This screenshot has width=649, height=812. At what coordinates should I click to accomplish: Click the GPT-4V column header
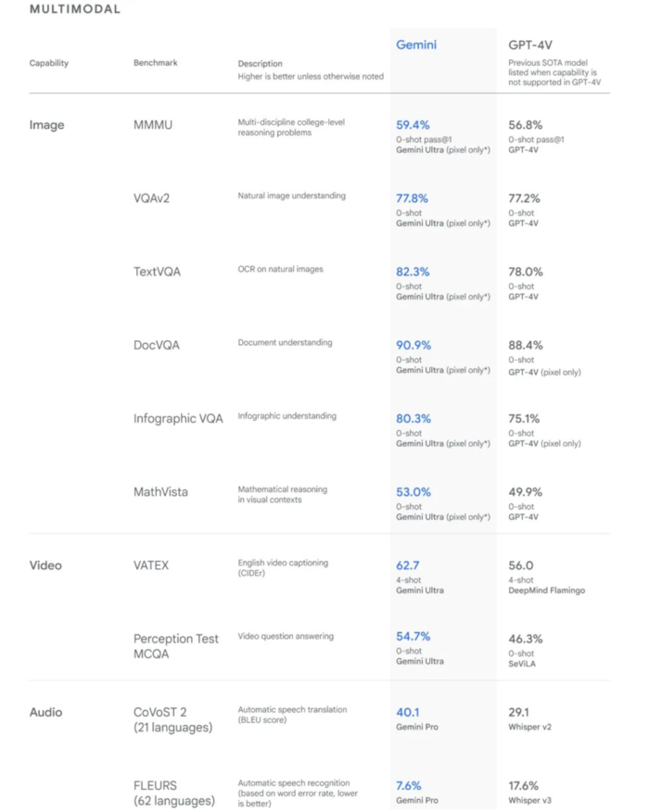531,44
